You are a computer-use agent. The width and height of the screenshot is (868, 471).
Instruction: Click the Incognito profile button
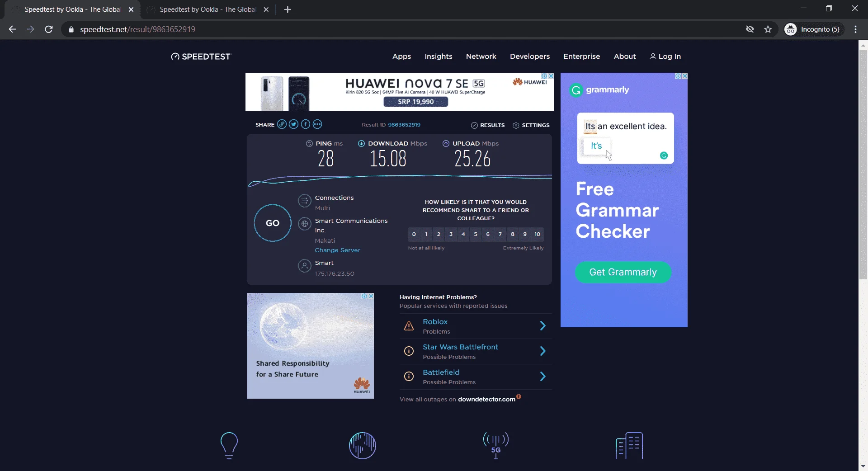click(814, 29)
